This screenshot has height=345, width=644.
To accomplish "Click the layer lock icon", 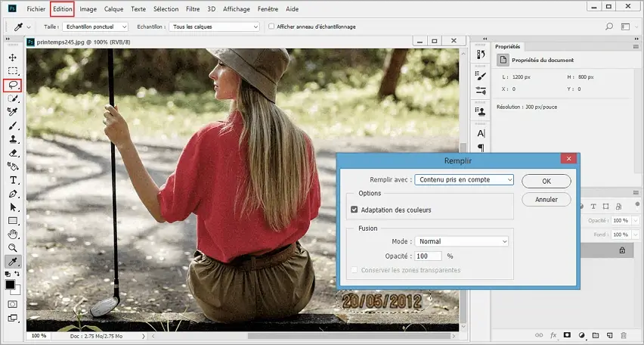I will 622,250.
